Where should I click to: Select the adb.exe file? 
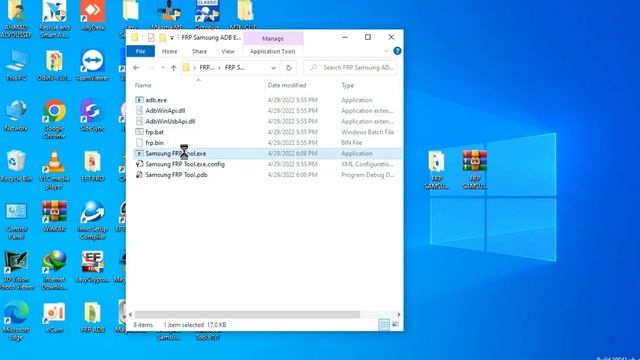156,100
